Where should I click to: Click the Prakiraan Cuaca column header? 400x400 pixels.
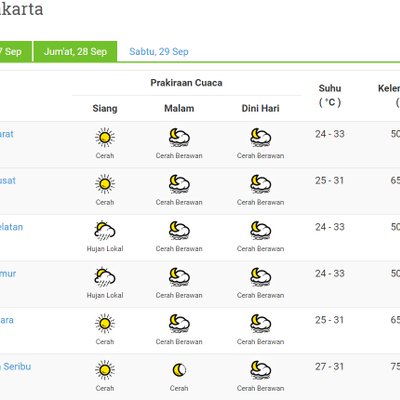pyautogui.click(x=186, y=83)
